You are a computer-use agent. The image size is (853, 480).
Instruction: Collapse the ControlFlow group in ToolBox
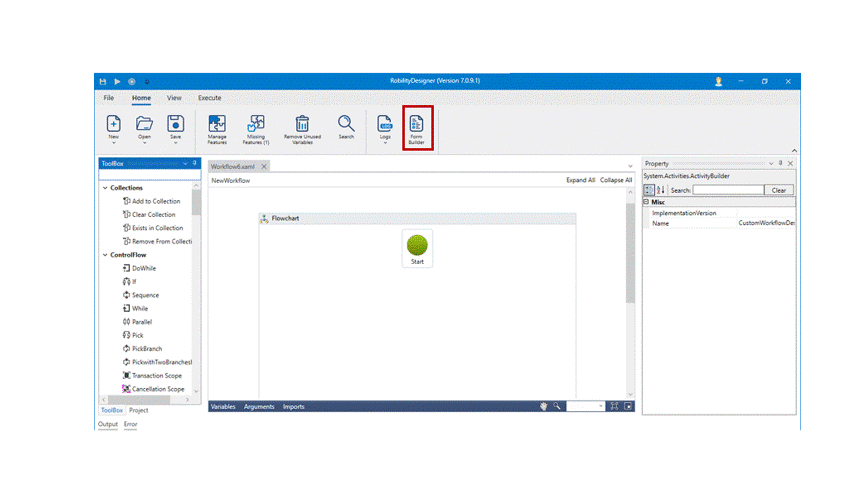click(x=104, y=255)
